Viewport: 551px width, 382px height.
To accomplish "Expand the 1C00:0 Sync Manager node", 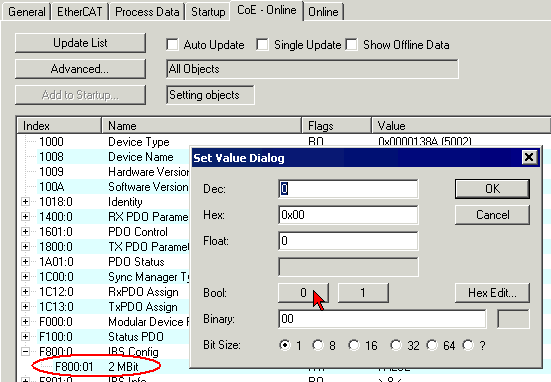I will click(x=25, y=277).
